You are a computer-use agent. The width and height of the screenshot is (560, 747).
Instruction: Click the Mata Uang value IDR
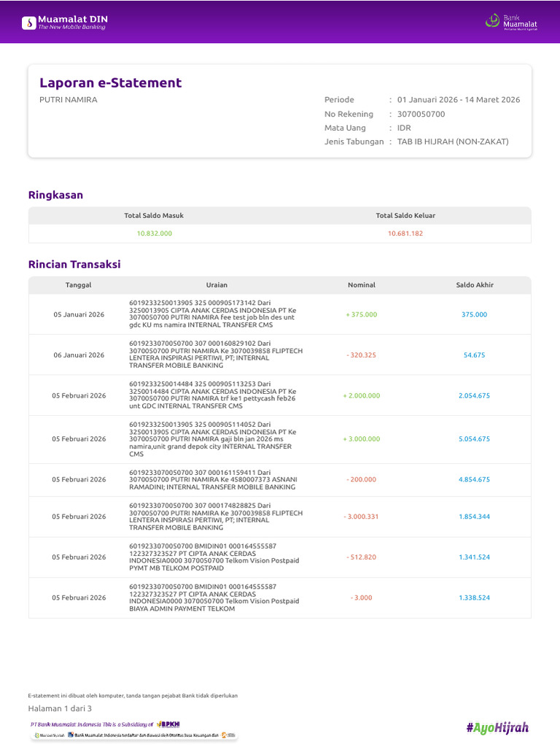click(x=404, y=128)
